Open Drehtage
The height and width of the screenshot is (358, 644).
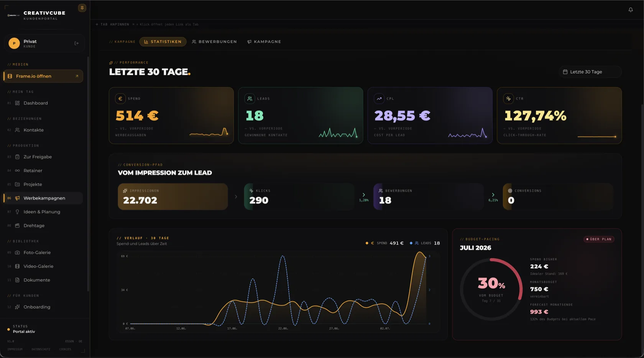[43, 226]
